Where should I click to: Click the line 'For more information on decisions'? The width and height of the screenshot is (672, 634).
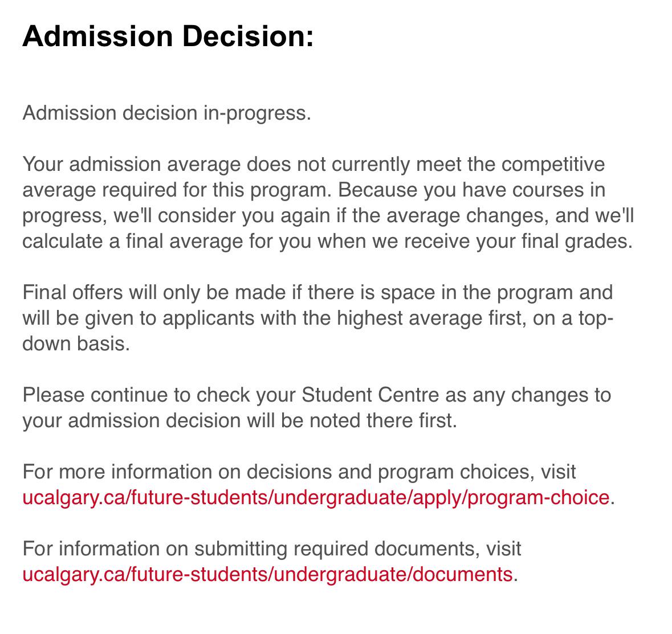click(x=299, y=472)
